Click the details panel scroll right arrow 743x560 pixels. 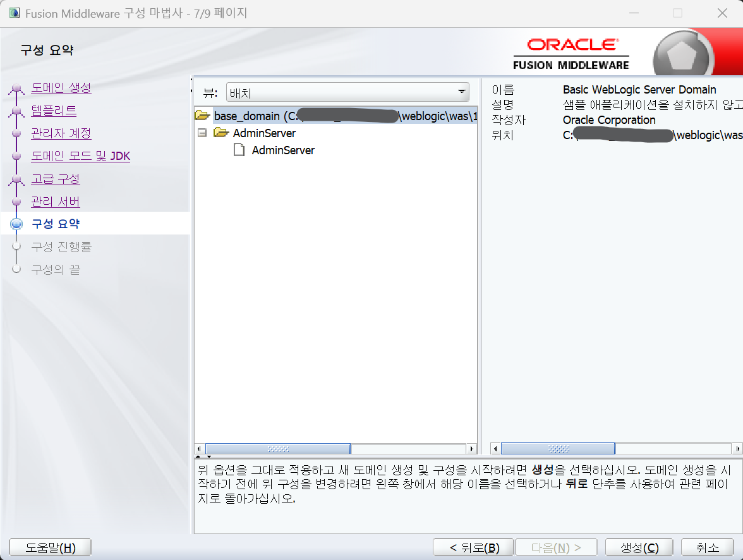pos(737,449)
